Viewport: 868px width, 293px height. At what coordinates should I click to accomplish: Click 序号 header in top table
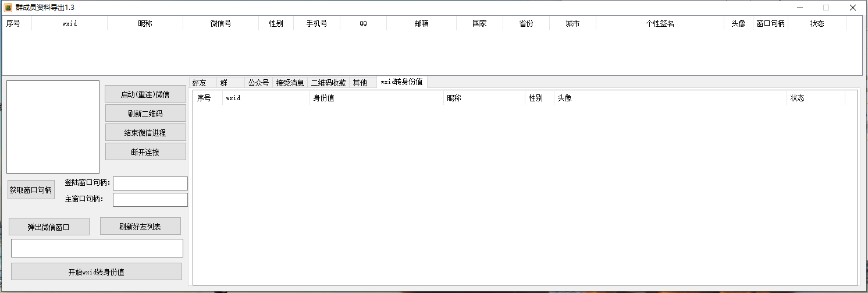click(x=17, y=24)
